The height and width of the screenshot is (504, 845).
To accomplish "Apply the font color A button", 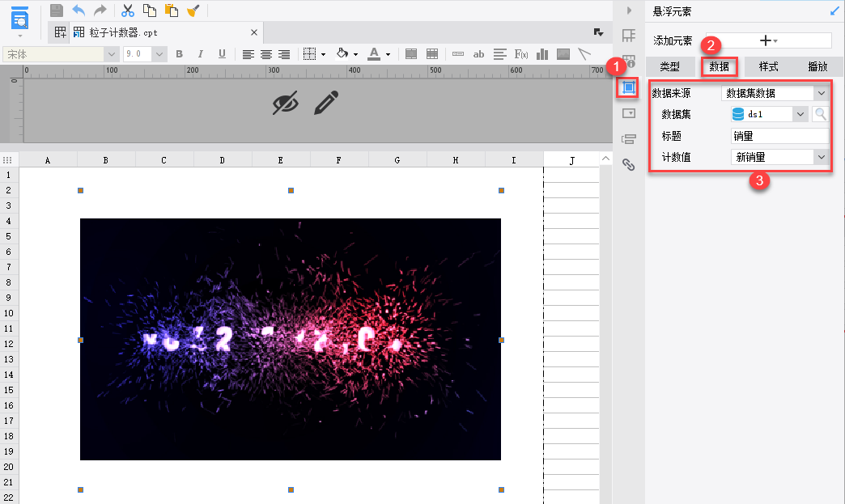I will coord(374,54).
